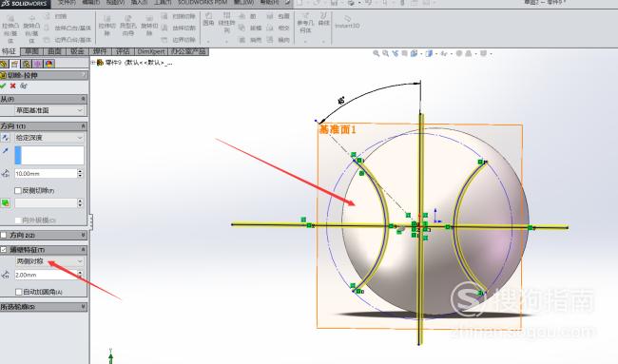Image resolution: width=618 pixels, height=364 pixels.
Task: Open the 给定深度 end condition dropdown
Action: click(49, 138)
